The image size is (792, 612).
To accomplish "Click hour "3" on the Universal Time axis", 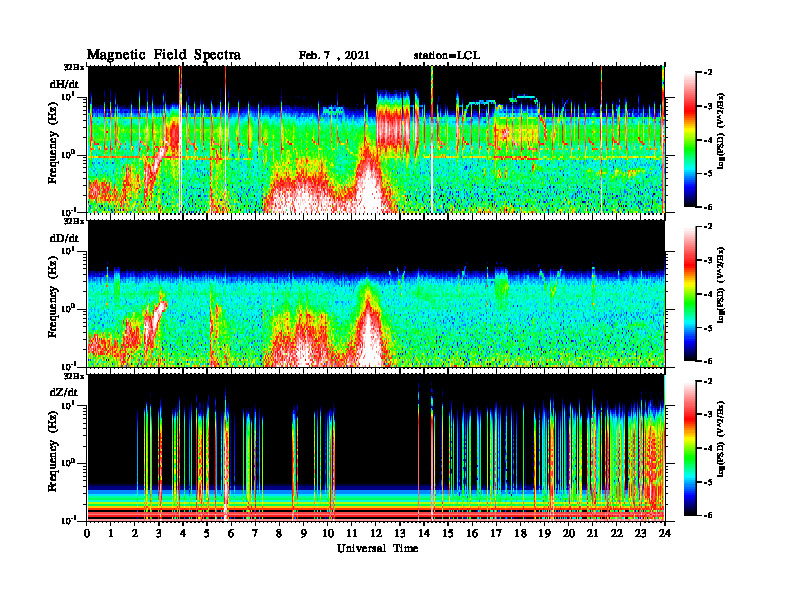I will [159, 534].
